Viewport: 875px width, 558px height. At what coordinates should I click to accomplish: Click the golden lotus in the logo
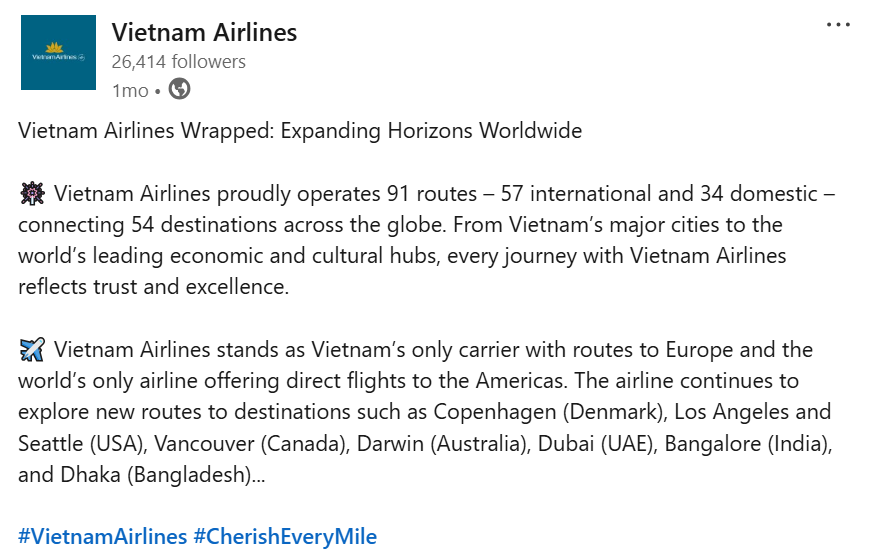tap(54, 47)
